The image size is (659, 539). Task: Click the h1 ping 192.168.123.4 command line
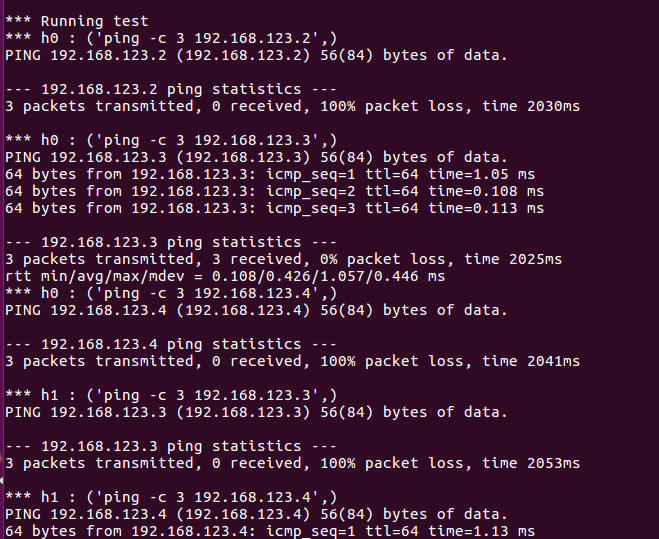171,497
